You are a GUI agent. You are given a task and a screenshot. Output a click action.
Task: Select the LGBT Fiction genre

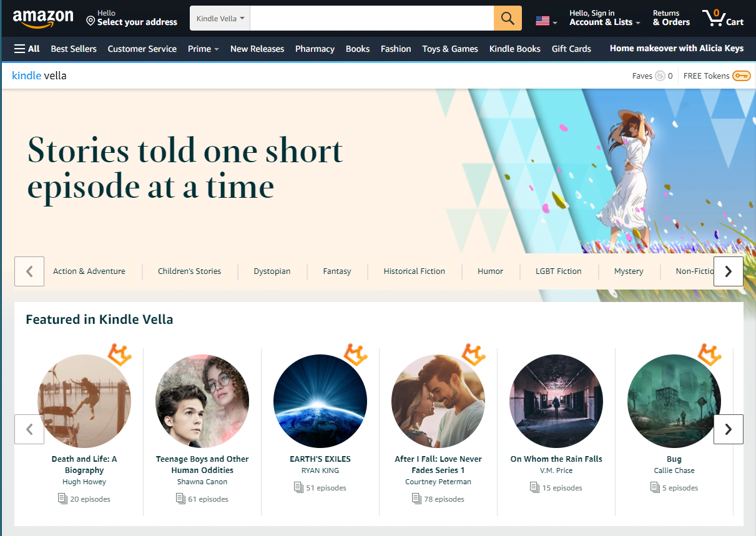(559, 271)
